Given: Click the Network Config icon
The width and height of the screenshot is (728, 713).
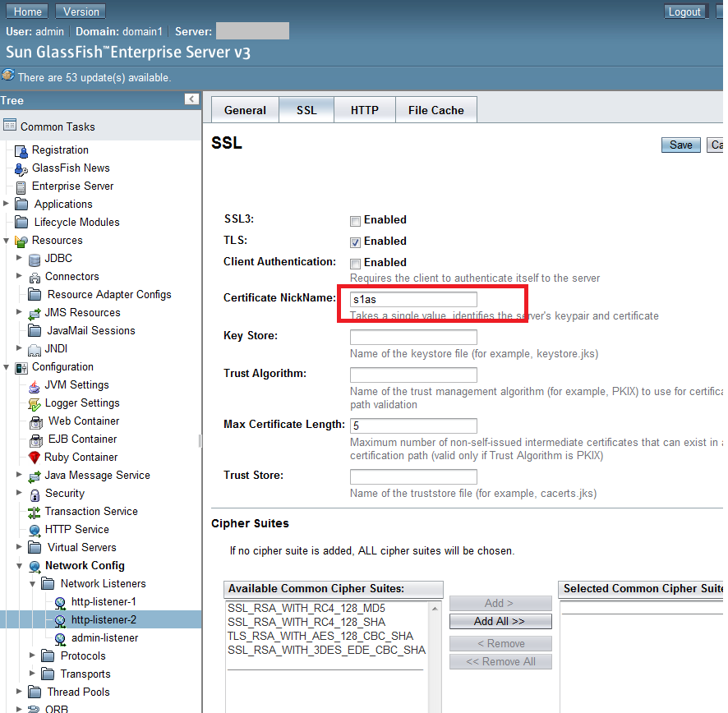Looking at the screenshot, I should tap(35, 566).
